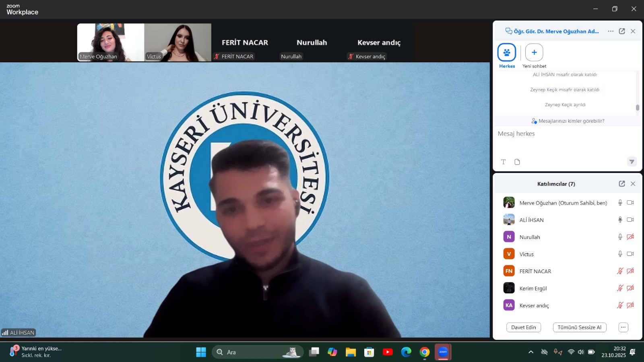This screenshot has height=362, width=644.
Task: Expand more options beside Tümünü Sessize Al
Action: point(623,327)
